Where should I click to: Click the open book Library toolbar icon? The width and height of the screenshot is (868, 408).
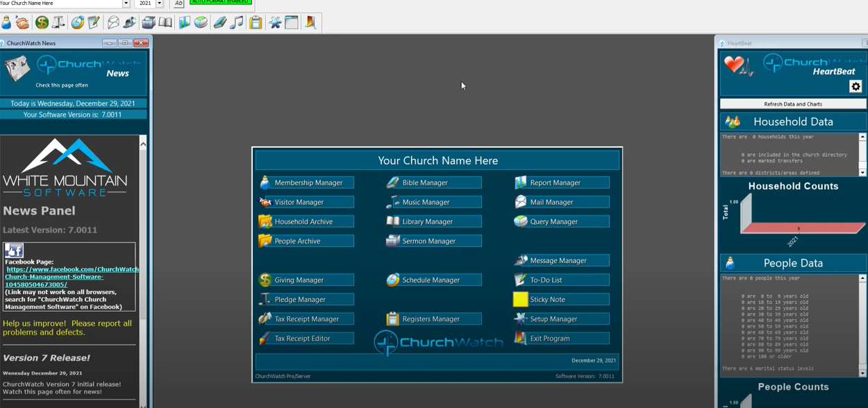(165, 23)
